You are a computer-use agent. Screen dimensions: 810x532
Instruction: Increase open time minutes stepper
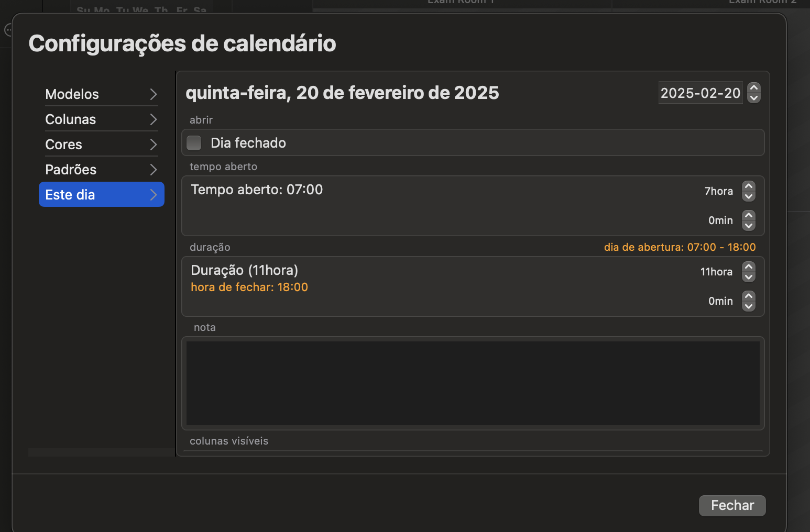coord(749,215)
